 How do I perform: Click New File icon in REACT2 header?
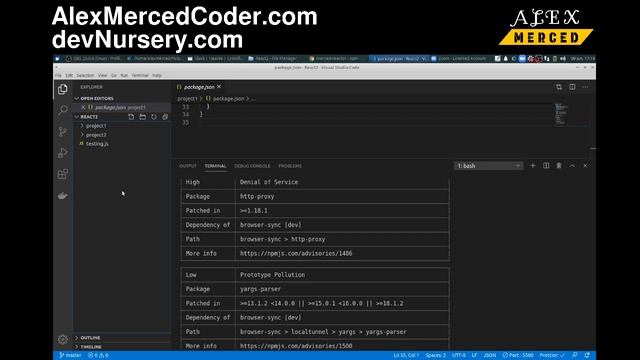(x=131, y=117)
